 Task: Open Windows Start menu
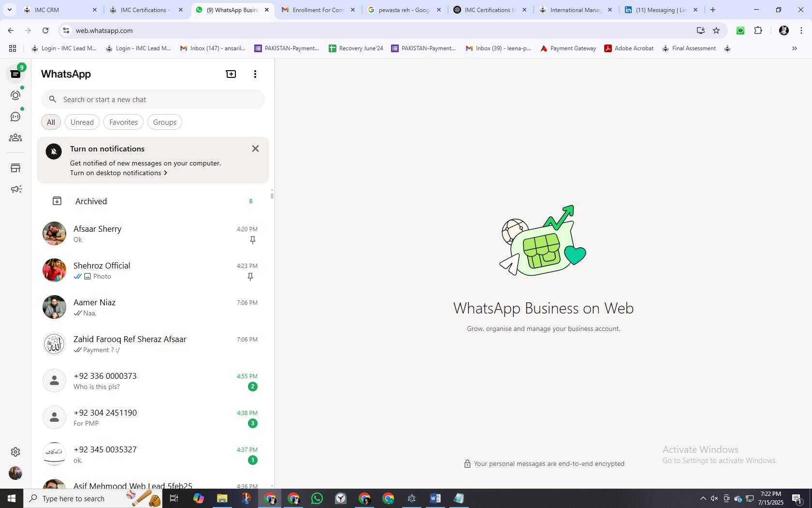[x=12, y=498]
